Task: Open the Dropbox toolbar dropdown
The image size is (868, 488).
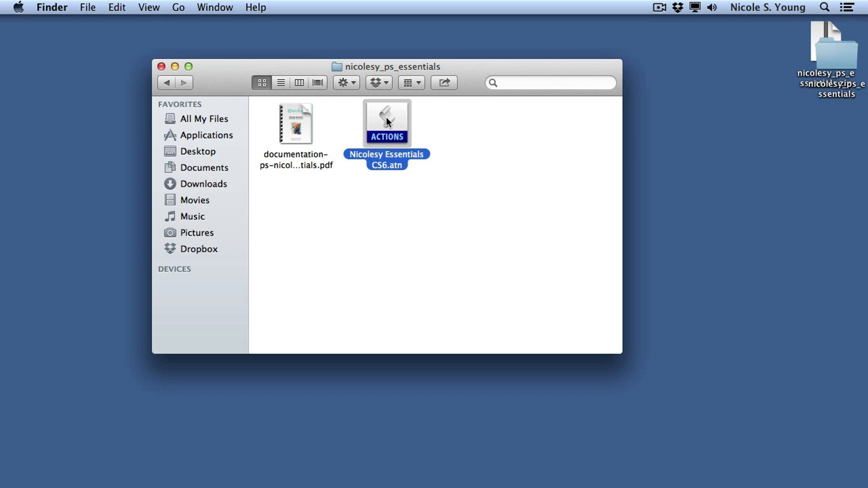Action: click(379, 83)
